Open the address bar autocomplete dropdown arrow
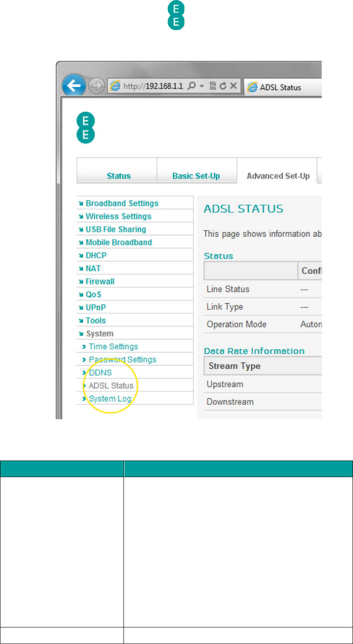This screenshot has height=644, width=353. point(201,86)
